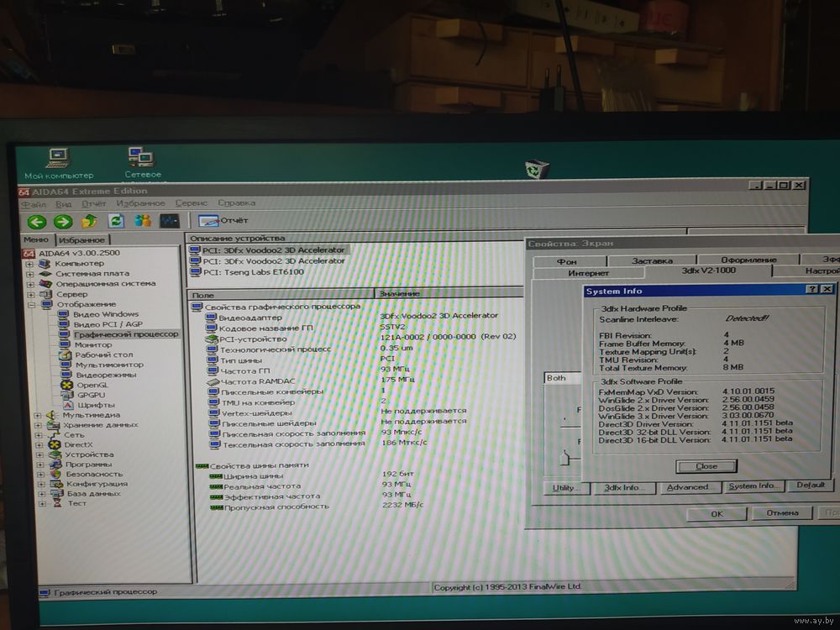Select Видео Windows in the tree
Viewport: 840px width, 630px height.
[x=106, y=314]
